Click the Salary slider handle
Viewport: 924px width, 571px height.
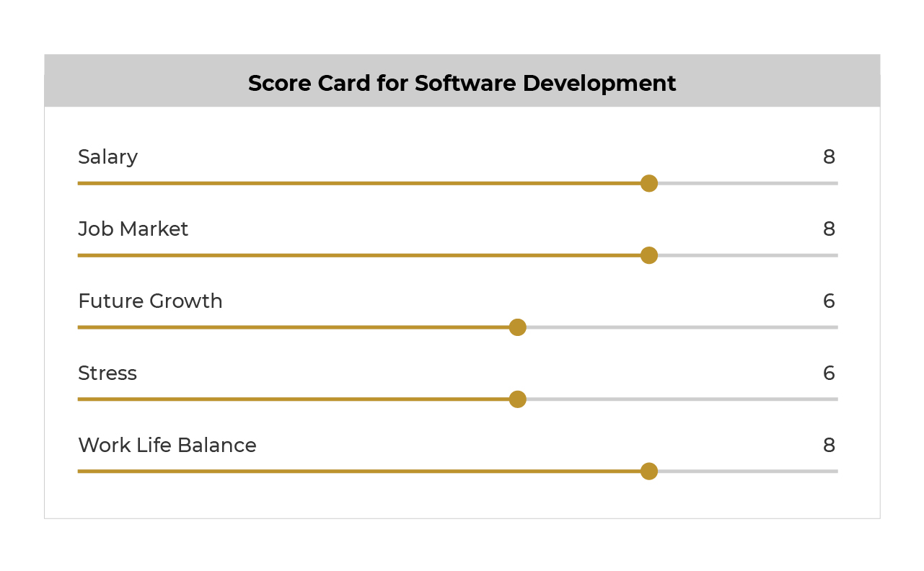click(649, 183)
